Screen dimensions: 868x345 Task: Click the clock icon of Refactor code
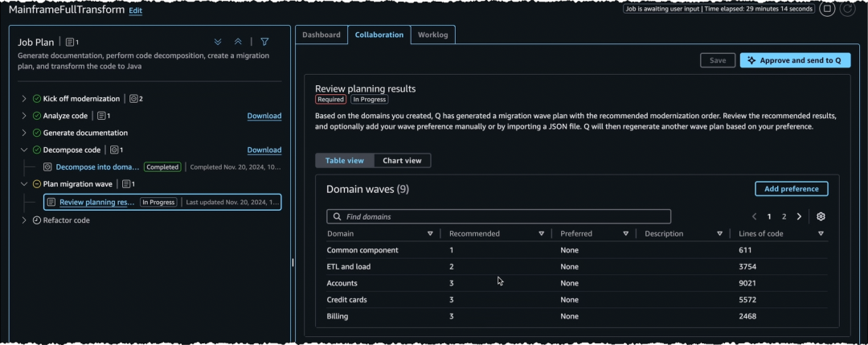coord(36,220)
